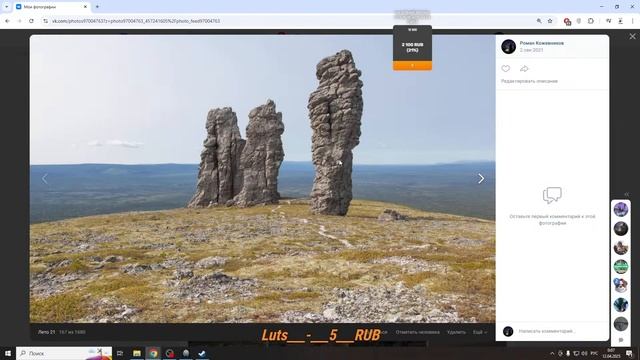Share the photo with the arrow icon
Screen dimensions: 640x360
coord(524,69)
